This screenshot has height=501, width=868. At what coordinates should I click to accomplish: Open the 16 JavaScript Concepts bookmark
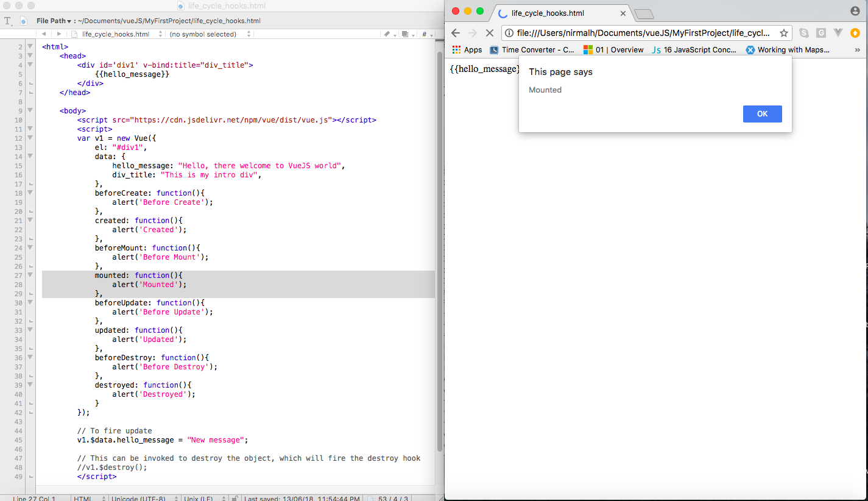coord(694,50)
